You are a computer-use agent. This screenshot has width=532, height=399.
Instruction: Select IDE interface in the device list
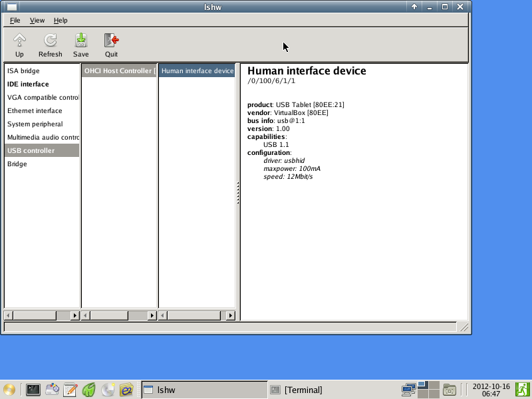(x=42, y=84)
